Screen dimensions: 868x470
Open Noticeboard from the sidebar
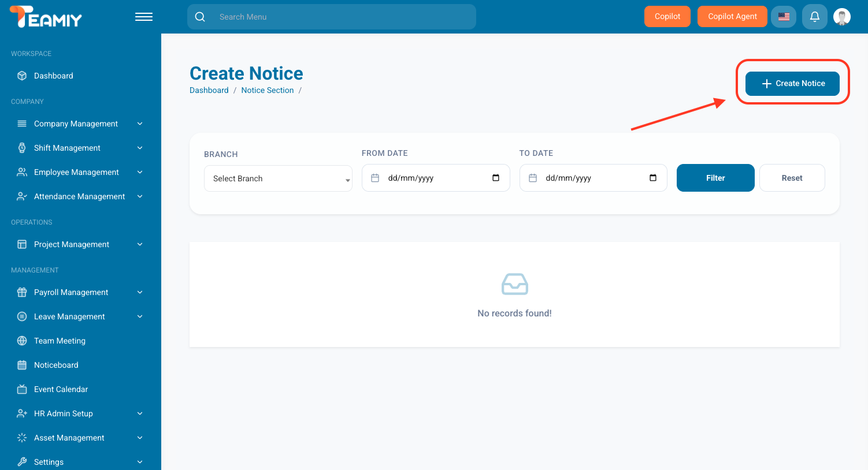(x=56, y=365)
